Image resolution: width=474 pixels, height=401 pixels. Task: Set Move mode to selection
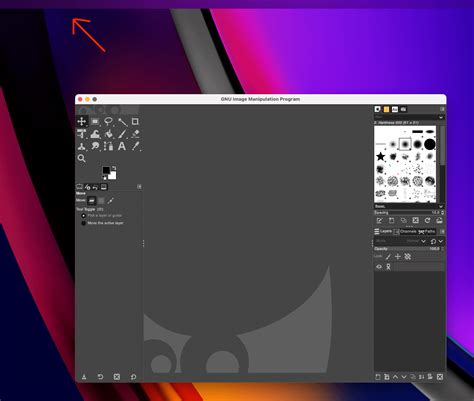click(101, 200)
